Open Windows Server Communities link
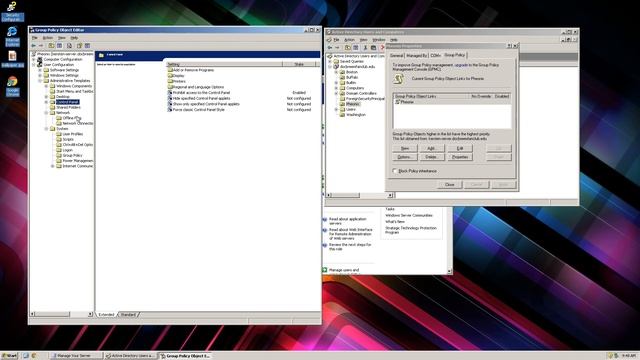 pyautogui.click(x=409, y=215)
